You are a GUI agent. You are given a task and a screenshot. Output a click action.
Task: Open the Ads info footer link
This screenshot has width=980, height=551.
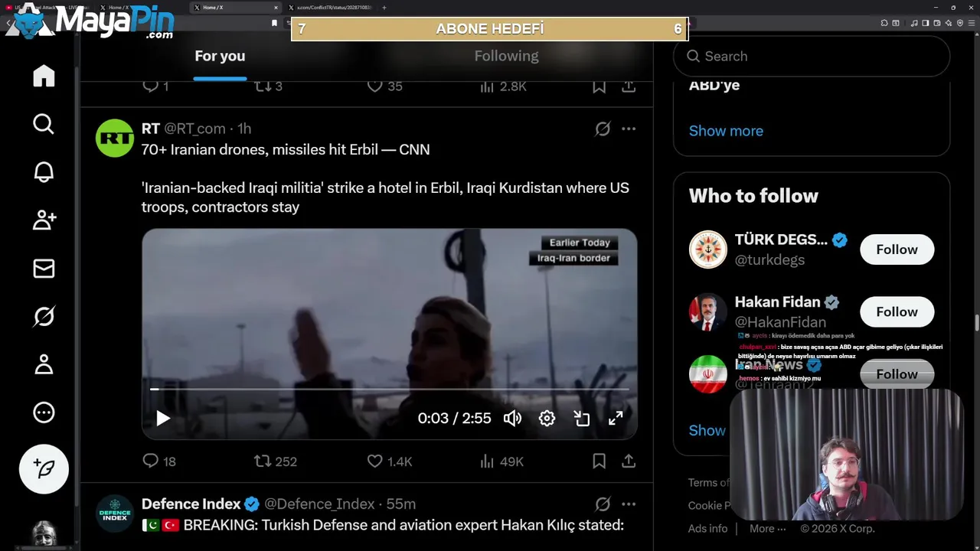pyautogui.click(x=707, y=528)
